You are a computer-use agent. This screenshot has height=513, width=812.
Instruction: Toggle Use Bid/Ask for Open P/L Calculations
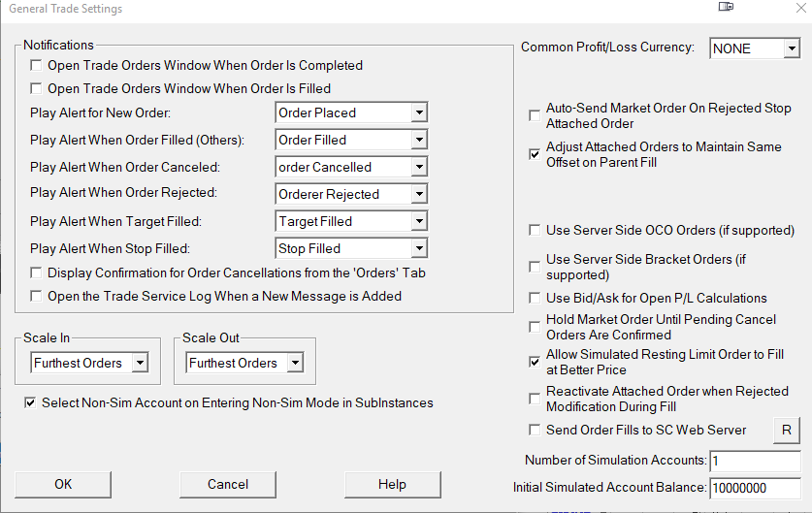535,298
